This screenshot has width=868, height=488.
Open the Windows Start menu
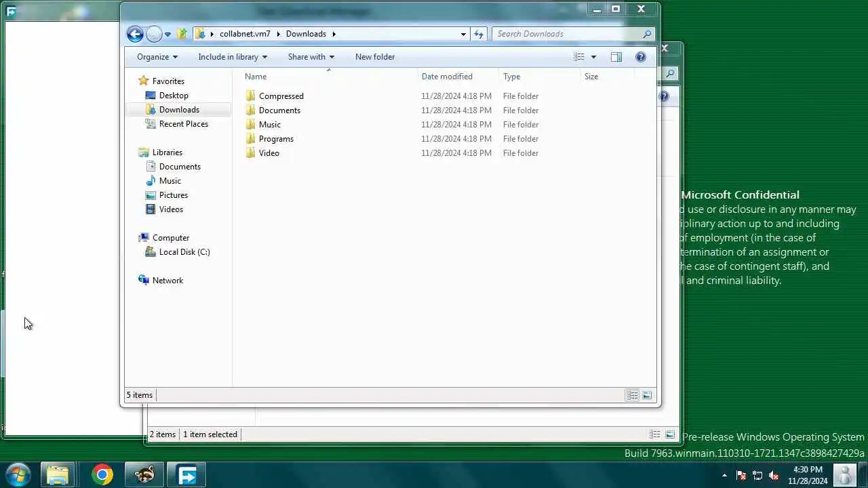[x=18, y=475]
